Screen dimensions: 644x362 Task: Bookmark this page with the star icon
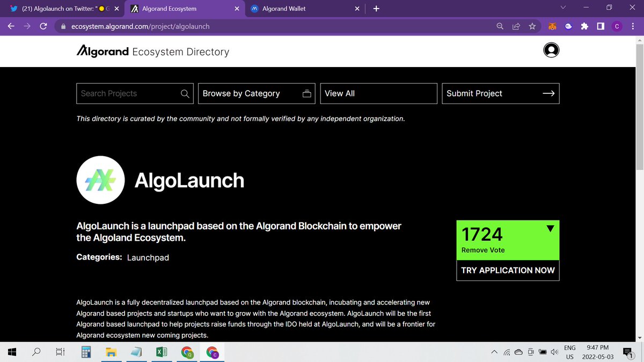532,26
